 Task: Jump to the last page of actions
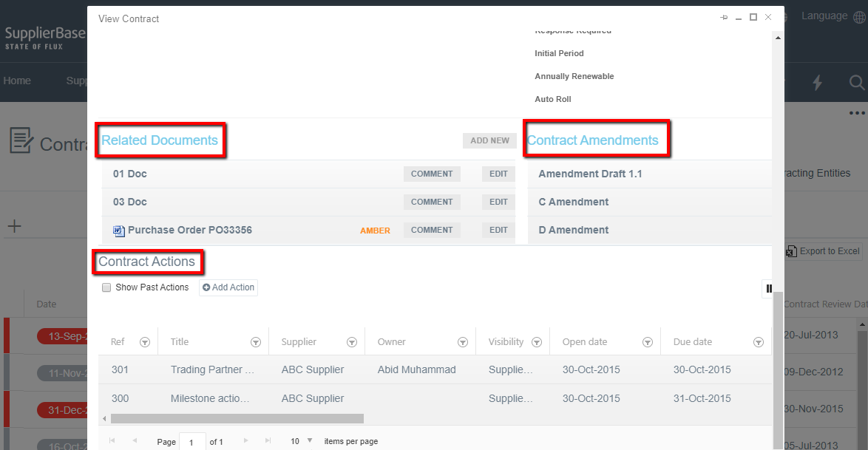tap(268, 440)
